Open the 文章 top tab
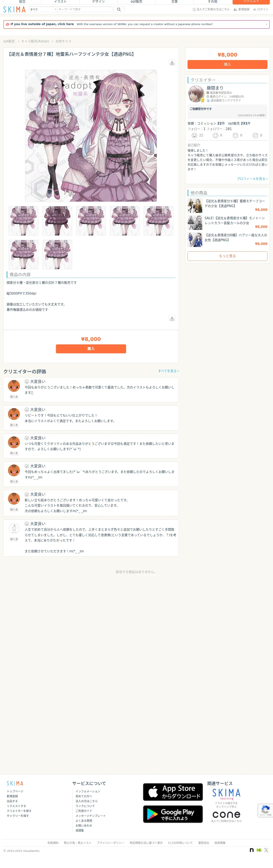The image size is (273, 868). coord(174,2)
